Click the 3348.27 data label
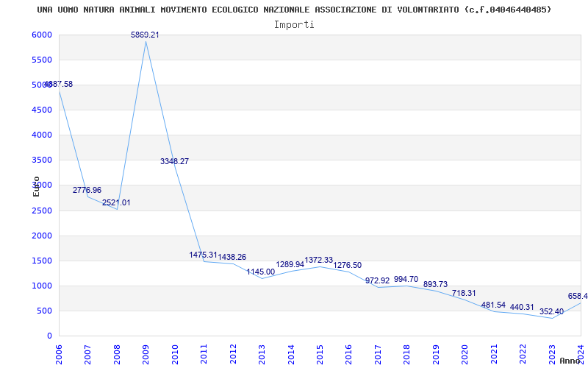This screenshot has height=368, width=588. click(174, 161)
